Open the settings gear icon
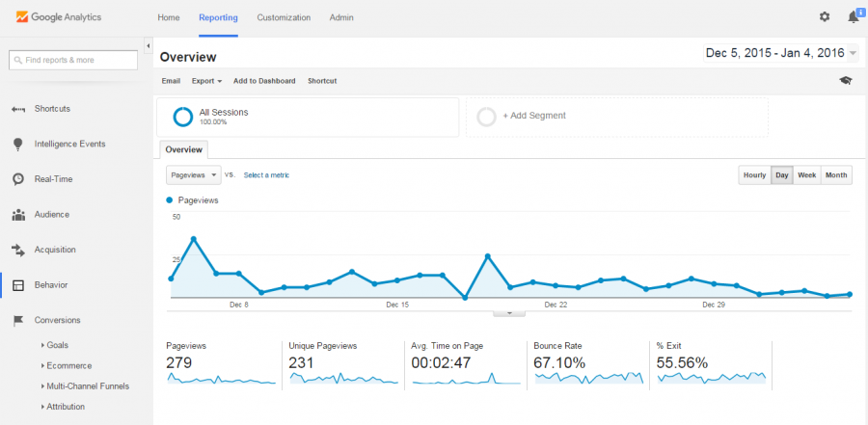 [x=825, y=17]
